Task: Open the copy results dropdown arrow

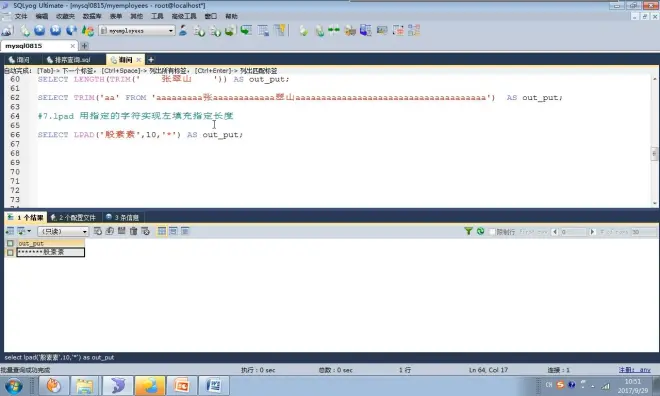Action: [29, 231]
